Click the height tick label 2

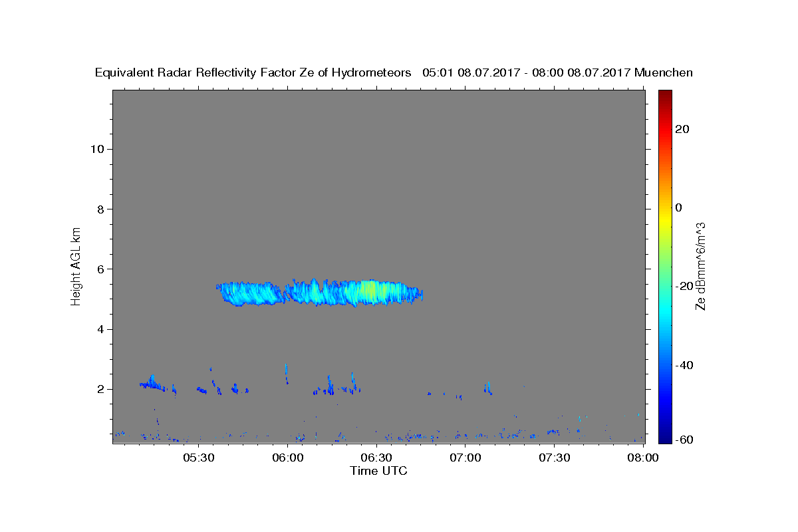pyautogui.click(x=100, y=389)
